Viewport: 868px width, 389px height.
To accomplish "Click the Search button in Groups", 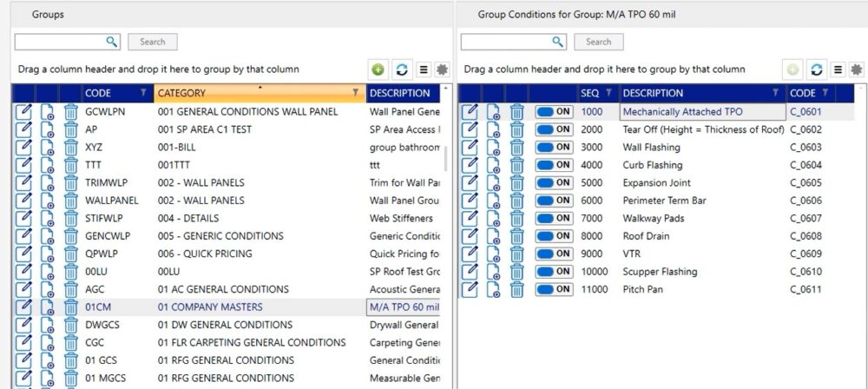I will [x=152, y=42].
